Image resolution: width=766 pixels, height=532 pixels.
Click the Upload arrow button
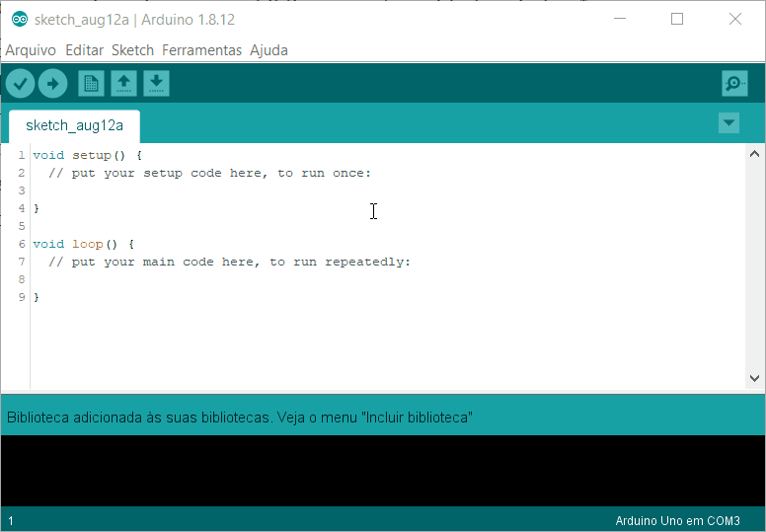[x=52, y=84]
